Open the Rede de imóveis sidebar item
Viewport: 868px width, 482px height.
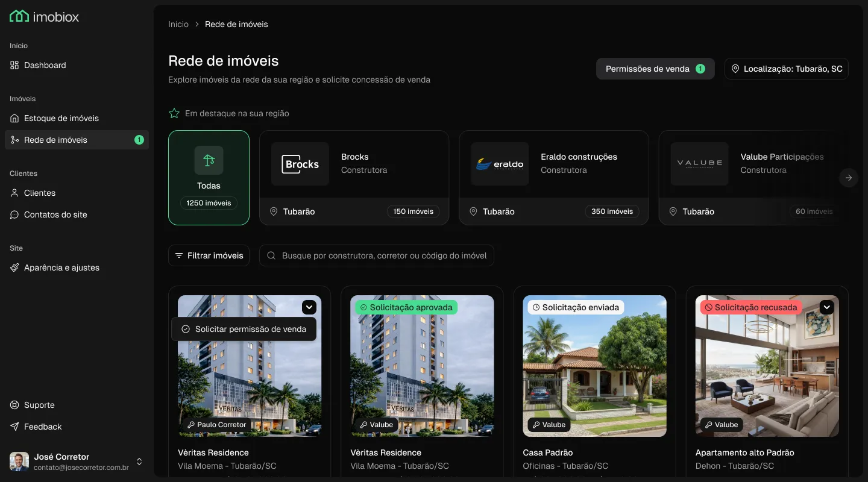pyautogui.click(x=77, y=140)
